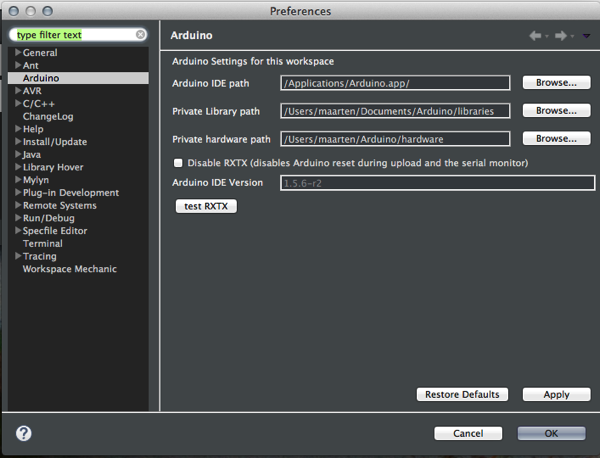Close the Preferences window
The width and height of the screenshot is (600, 458).
coord(14,11)
